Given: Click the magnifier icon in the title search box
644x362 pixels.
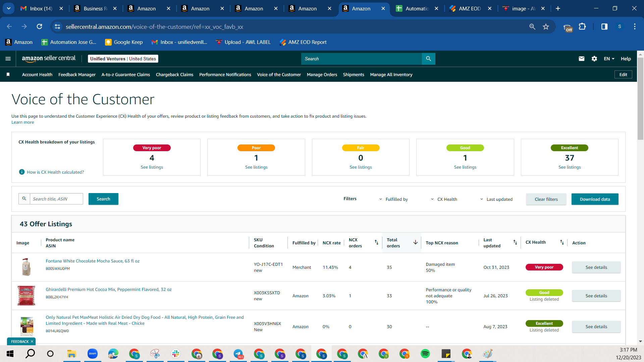Looking at the screenshot, I should click(x=24, y=199).
